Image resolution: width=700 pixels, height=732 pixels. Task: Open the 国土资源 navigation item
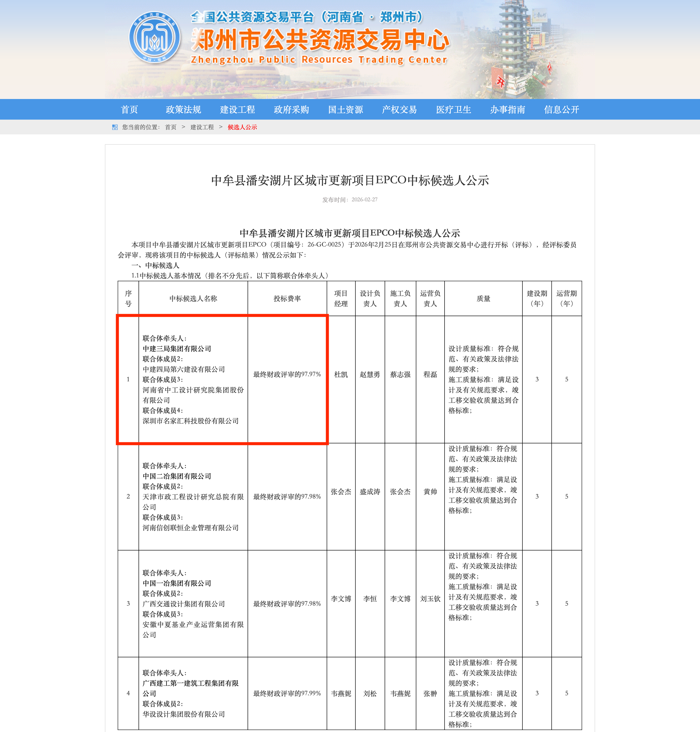pyautogui.click(x=346, y=109)
